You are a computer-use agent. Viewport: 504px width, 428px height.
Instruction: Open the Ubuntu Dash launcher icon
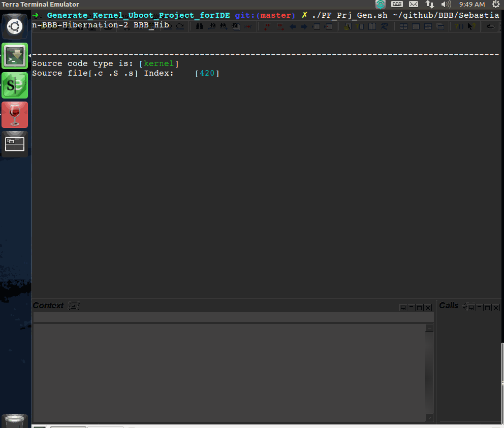pyautogui.click(x=14, y=26)
